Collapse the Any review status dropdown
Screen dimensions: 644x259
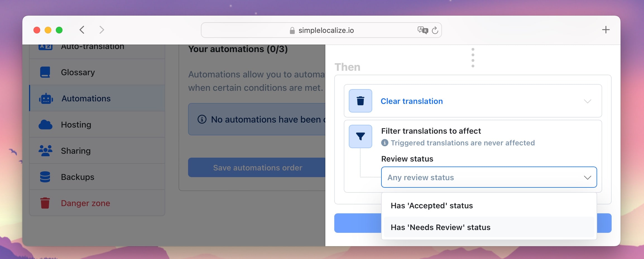pos(489,177)
